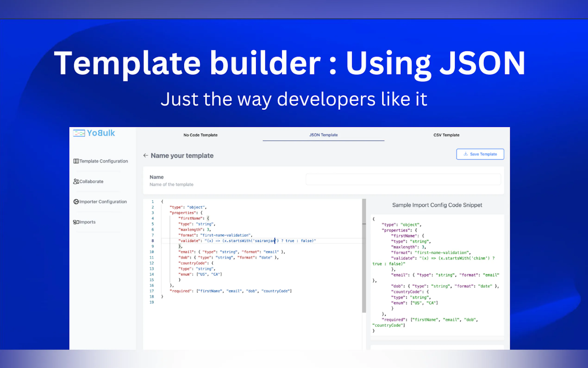Click the Template Configuration columns icon
Screen dimensions: 588x368
coord(76,161)
